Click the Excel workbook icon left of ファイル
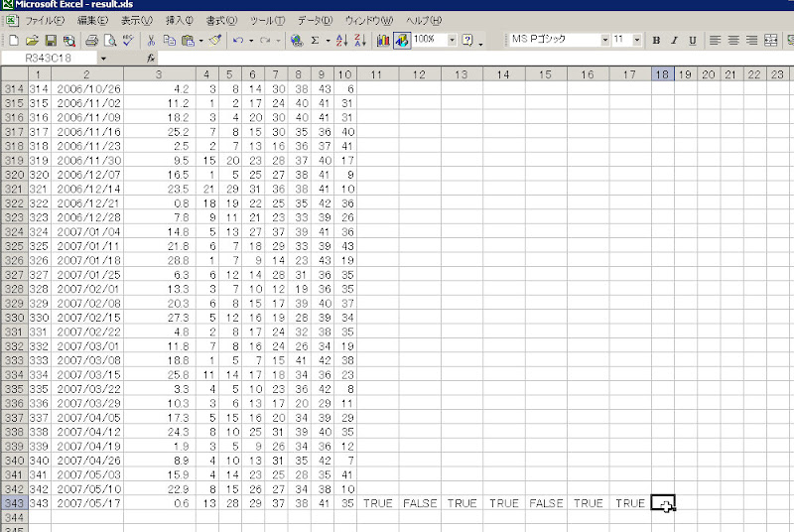The width and height of the screenshot is (794, 532). [12, 21]
